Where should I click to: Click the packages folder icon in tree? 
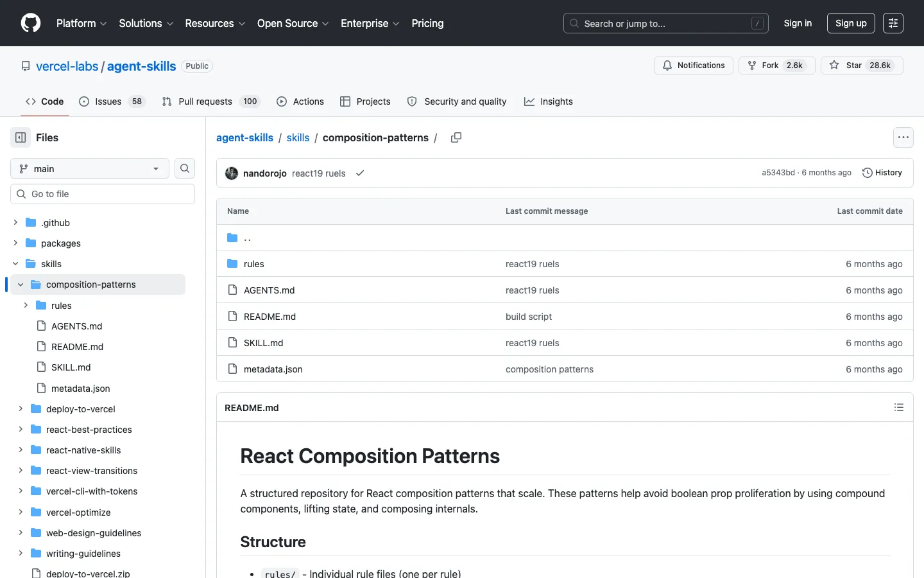click(x=31, y=243)
